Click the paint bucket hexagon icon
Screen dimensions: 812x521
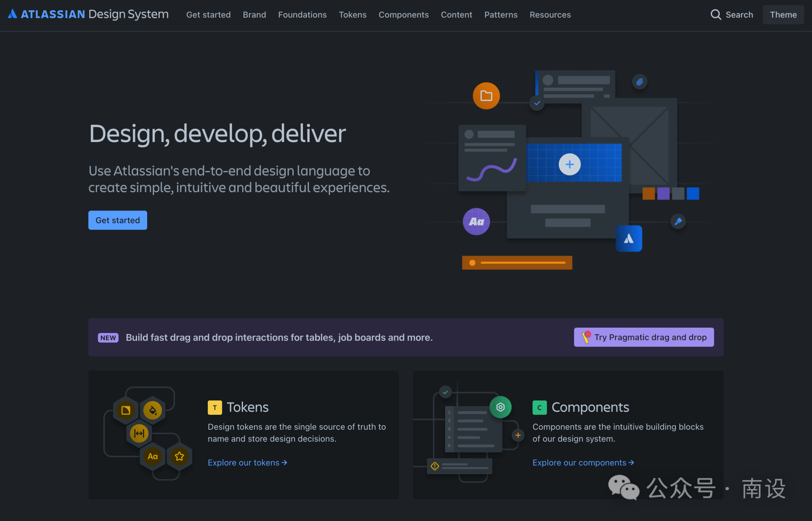(153, 410)
